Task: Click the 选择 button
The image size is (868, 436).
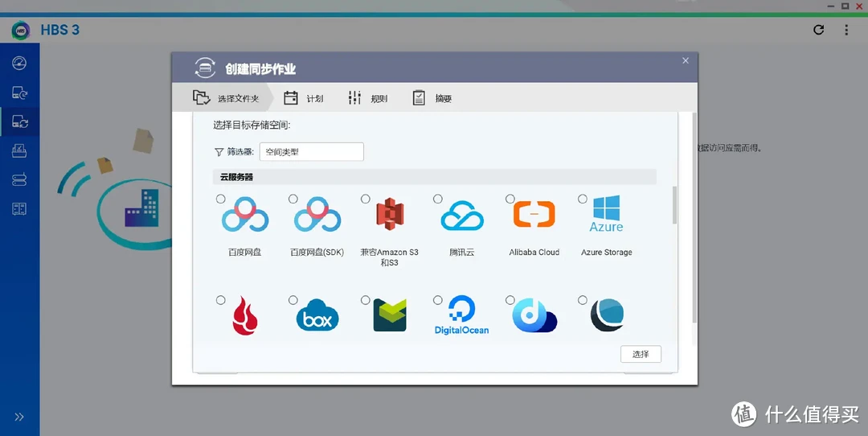Action: (641, 354)
